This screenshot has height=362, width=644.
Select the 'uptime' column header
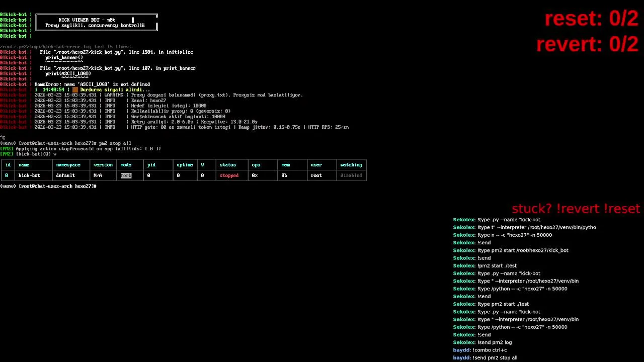pyautogui.click(x=185, y=165)
